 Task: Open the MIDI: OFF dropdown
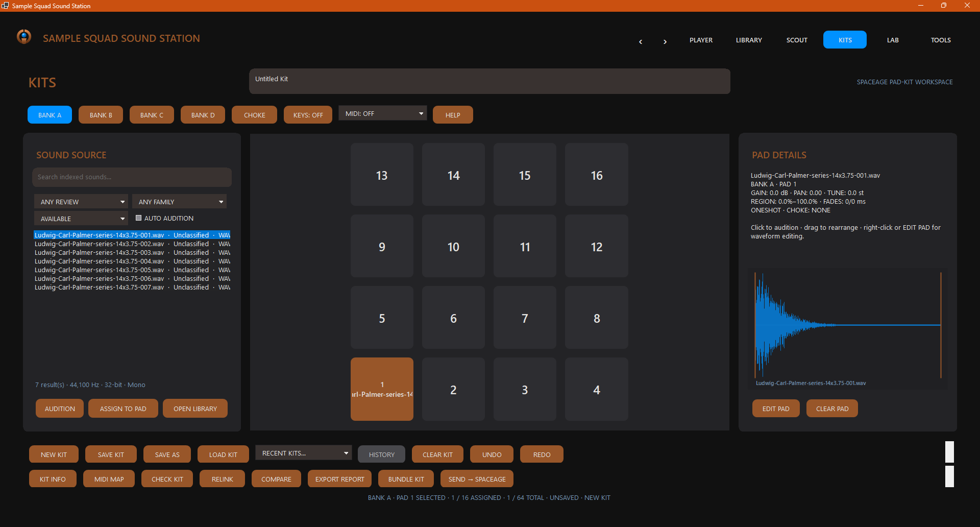tap(383, 113)
